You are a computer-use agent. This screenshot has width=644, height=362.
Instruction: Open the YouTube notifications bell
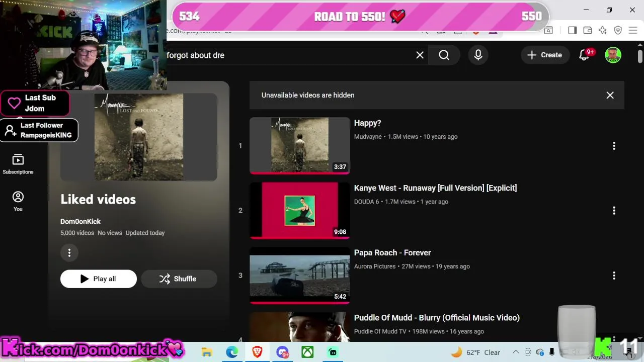point(584,55)
